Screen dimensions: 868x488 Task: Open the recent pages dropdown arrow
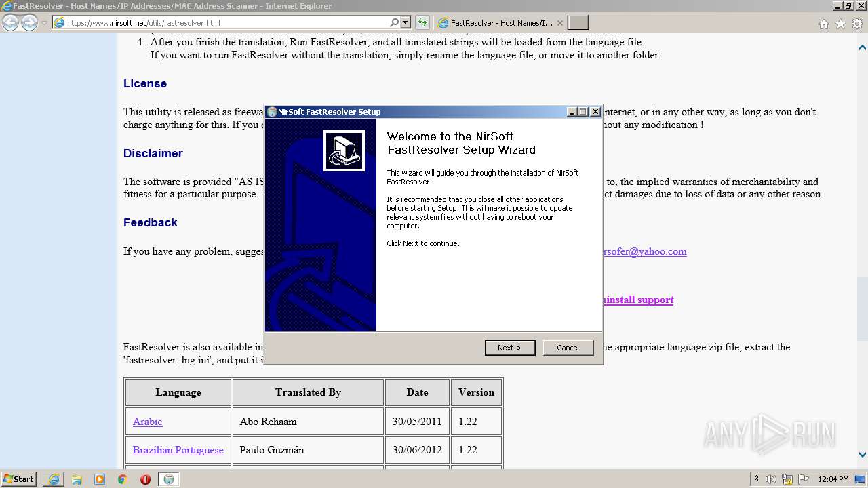pyautogui.click(x=44, y=23)
